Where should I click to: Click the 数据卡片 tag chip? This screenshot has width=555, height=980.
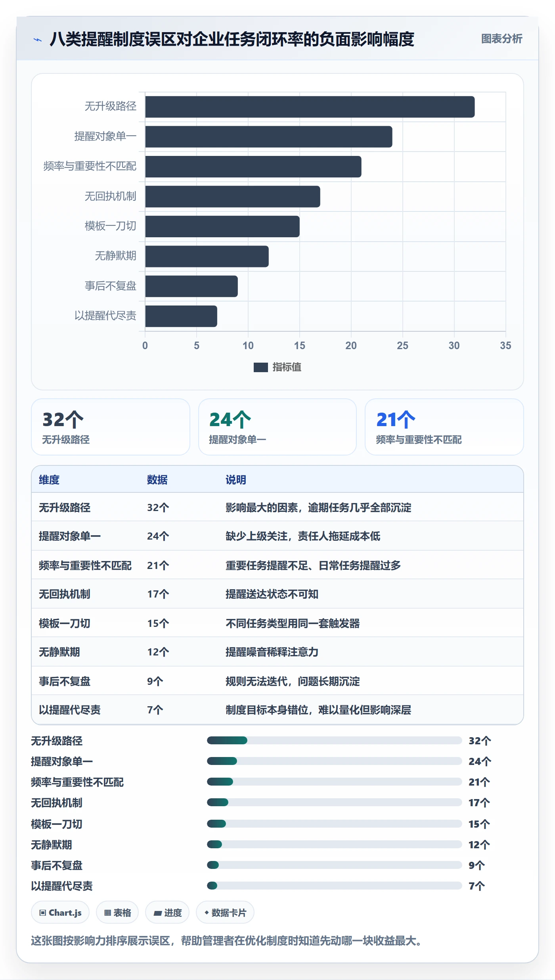[x=225, y=913]
